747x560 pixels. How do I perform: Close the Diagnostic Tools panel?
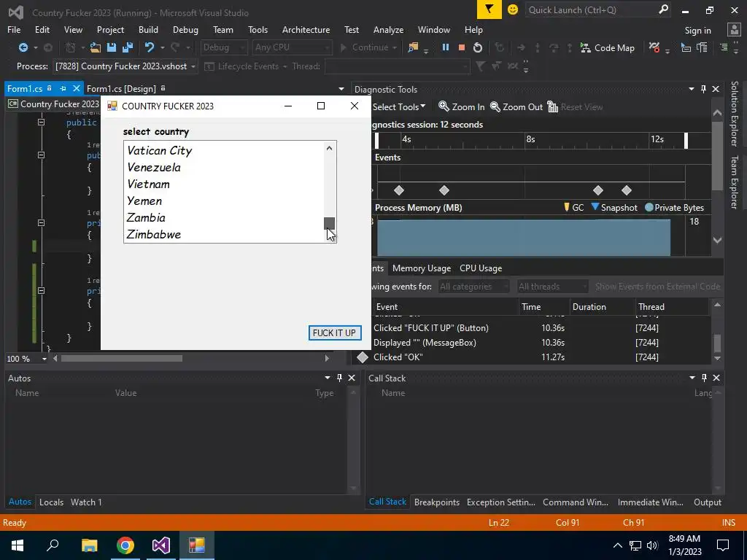point(716,89)
